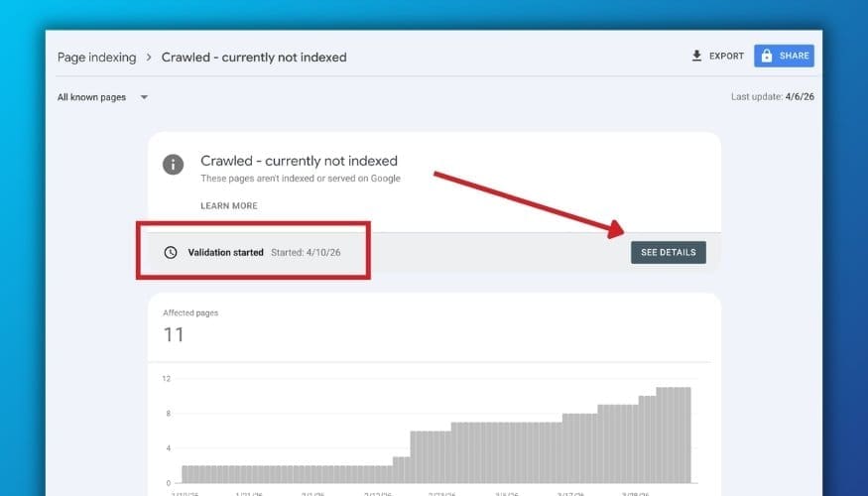Image resolution: width=868 pixels, height=496 pixels.
Task: Click the y-axis label 12 on the chart
Action: [166, 379]
